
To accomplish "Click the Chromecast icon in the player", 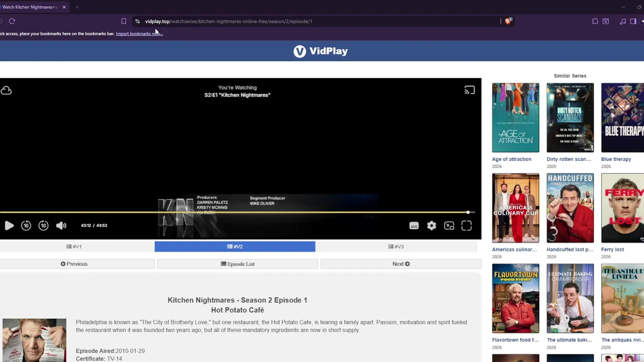I will [469, 90].
